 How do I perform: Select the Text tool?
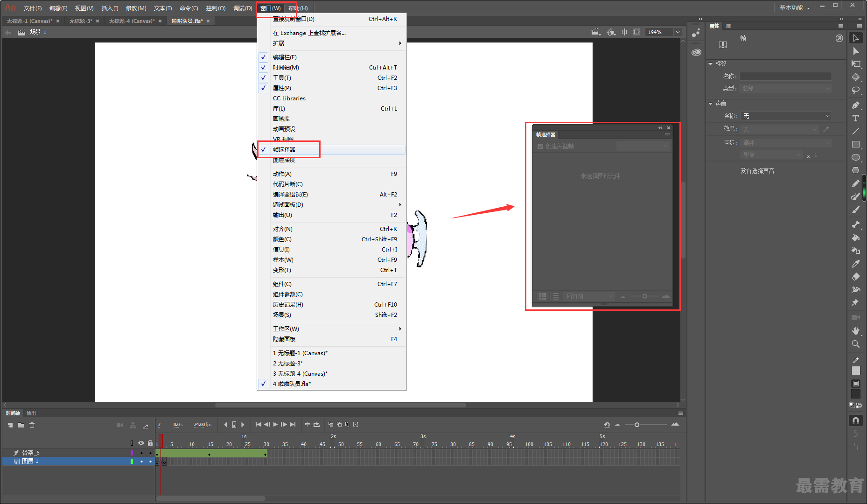point(856,118)
